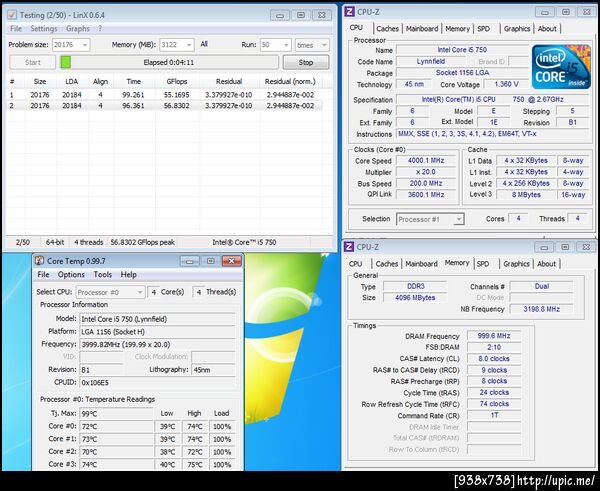Open the Options menu in Core Temp
Viewport: 600px width, 491px height.
(x=71, y=274)
